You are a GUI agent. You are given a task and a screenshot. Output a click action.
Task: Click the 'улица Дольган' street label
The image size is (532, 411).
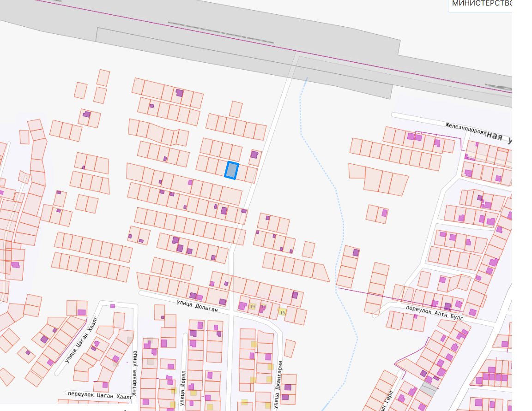[197, 306]
